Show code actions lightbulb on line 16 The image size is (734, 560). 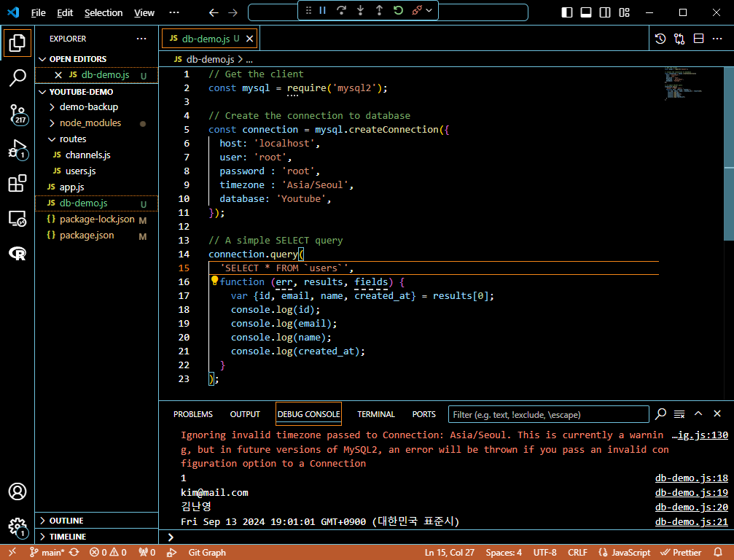(214, 281)
